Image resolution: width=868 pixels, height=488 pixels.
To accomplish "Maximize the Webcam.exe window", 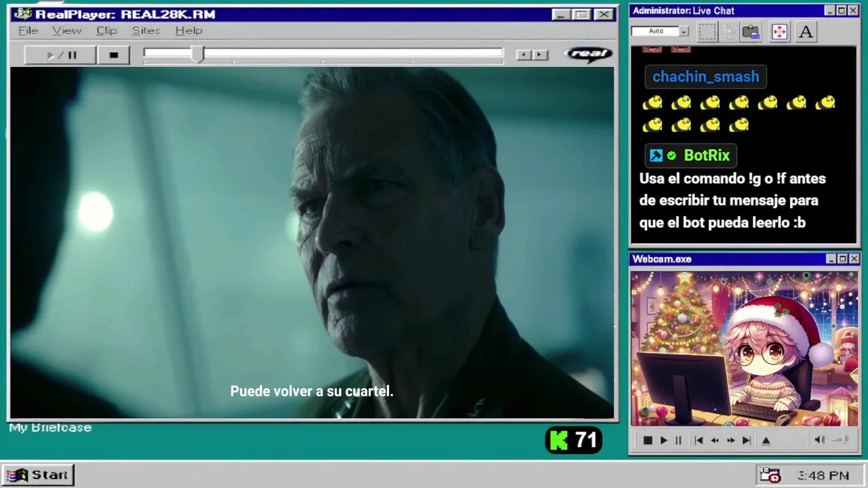I will click(842, 259).
